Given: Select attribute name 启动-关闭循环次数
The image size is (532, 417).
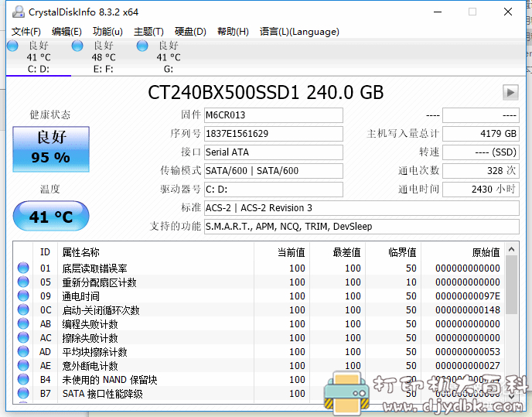Looking at the screenshot, I should point(101,310).
